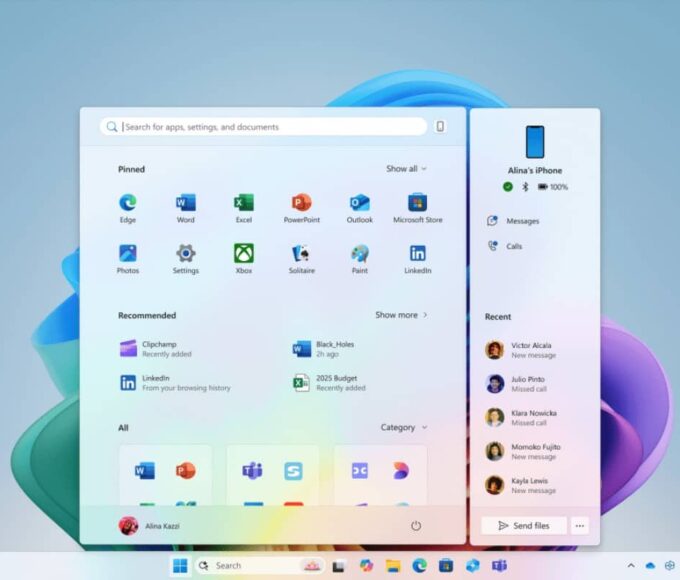Open the purple app in third category group
The image size is (680, 580).
pos(360,471)
